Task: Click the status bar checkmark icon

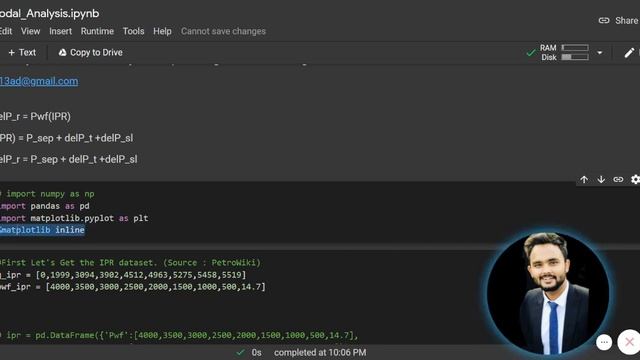Action: 241,352
